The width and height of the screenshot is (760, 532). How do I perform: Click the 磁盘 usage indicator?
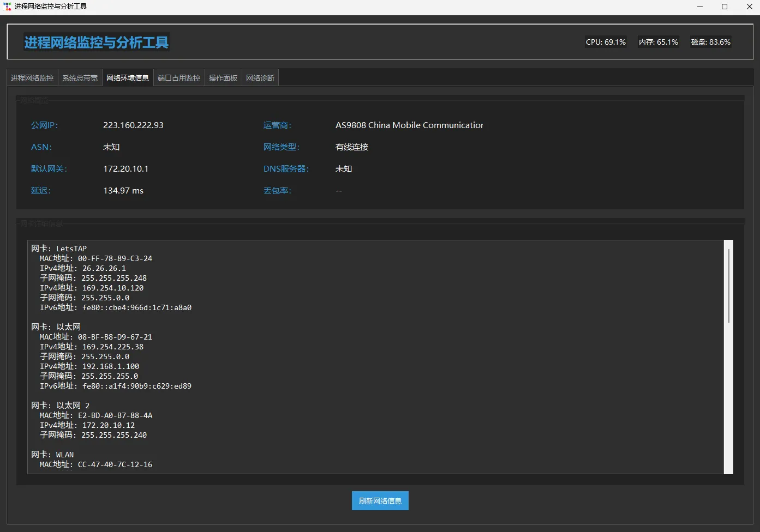coord(711,42)
